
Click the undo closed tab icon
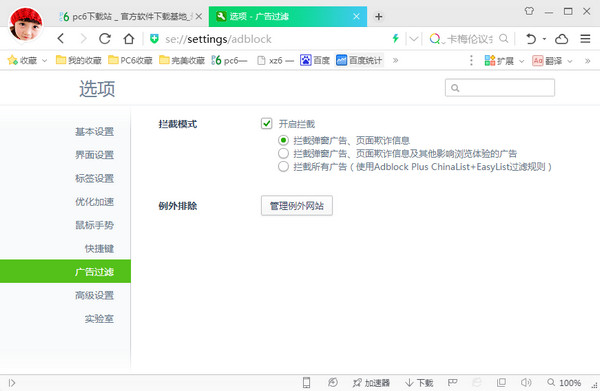point(531,39)
